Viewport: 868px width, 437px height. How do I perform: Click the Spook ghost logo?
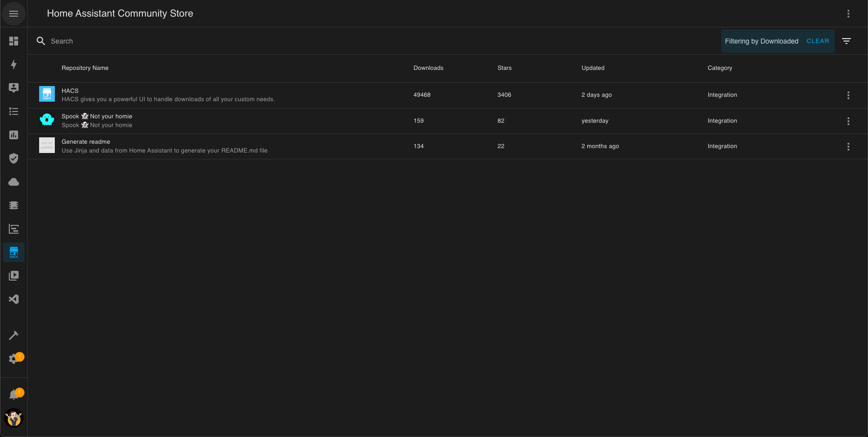coord(47,119)
